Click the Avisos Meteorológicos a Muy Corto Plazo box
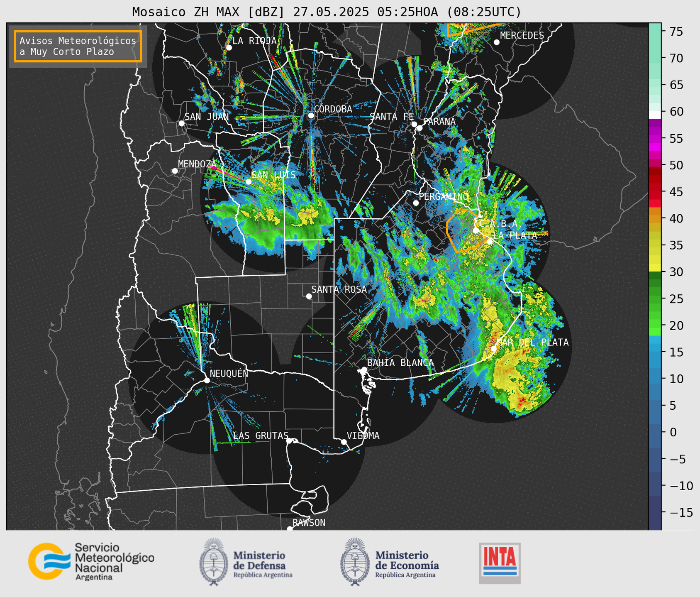This screenshot has height=597, width=700. tap(78, 46)
